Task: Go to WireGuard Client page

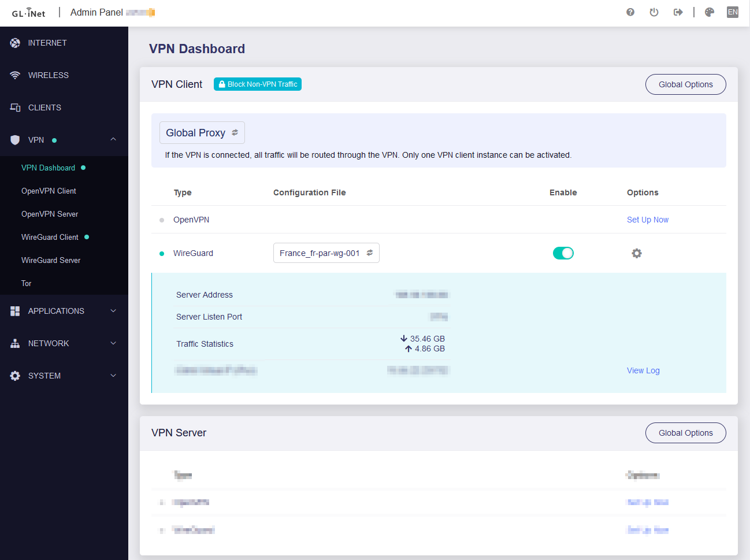Action: tap(50, 237)
